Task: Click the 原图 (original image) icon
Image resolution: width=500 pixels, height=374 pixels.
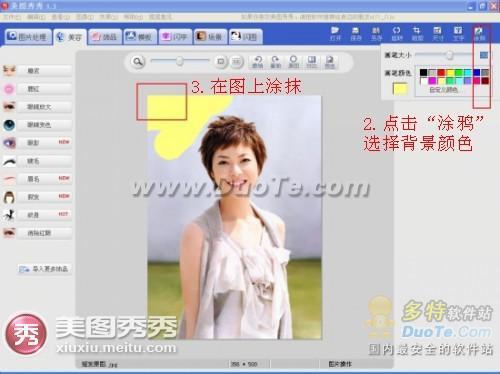Action: click(293, 62)
